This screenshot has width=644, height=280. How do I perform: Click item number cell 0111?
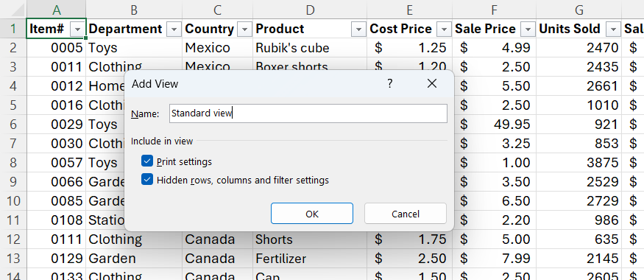click(x=57, y=239)
